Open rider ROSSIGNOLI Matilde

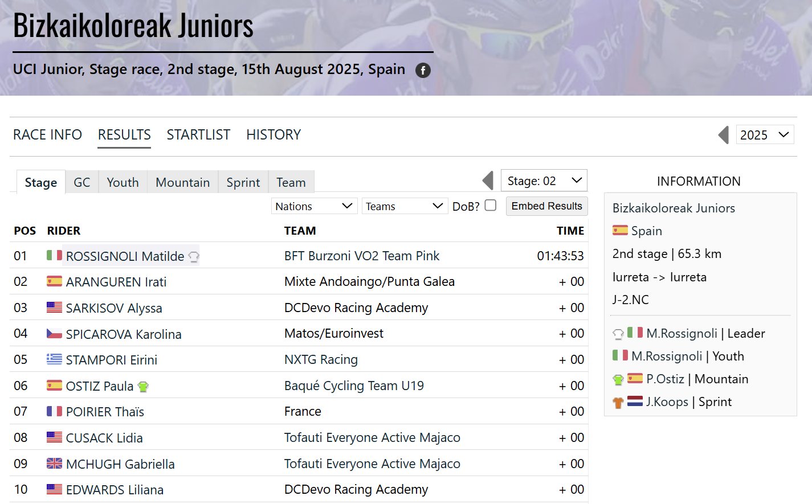[125, 256]
